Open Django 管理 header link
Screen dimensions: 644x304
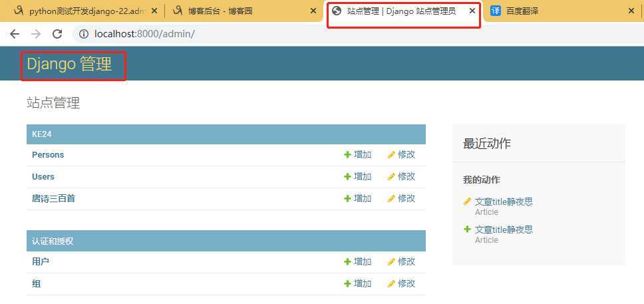pos(69,64)
